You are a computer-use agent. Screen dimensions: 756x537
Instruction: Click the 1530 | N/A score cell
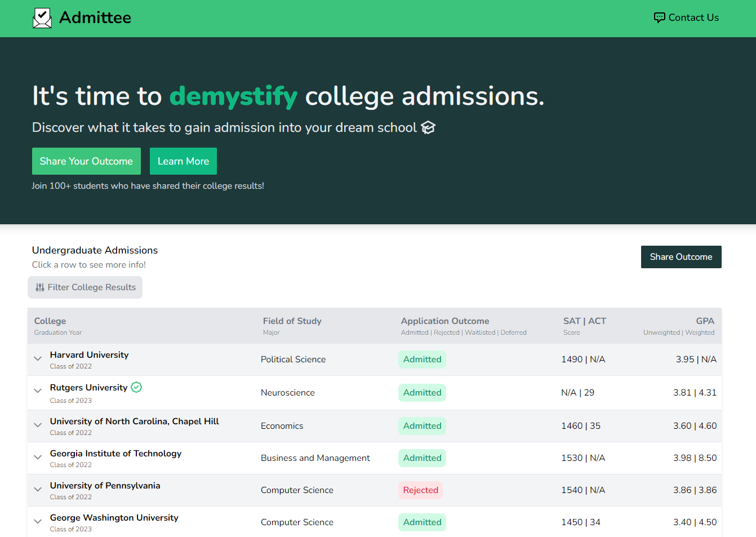tap(583, 458)
